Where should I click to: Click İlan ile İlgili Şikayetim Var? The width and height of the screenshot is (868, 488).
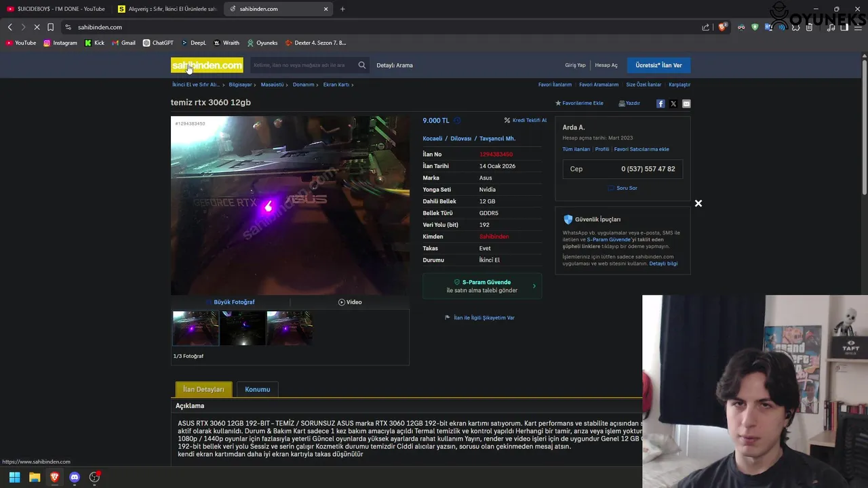[x=479, y=317]
